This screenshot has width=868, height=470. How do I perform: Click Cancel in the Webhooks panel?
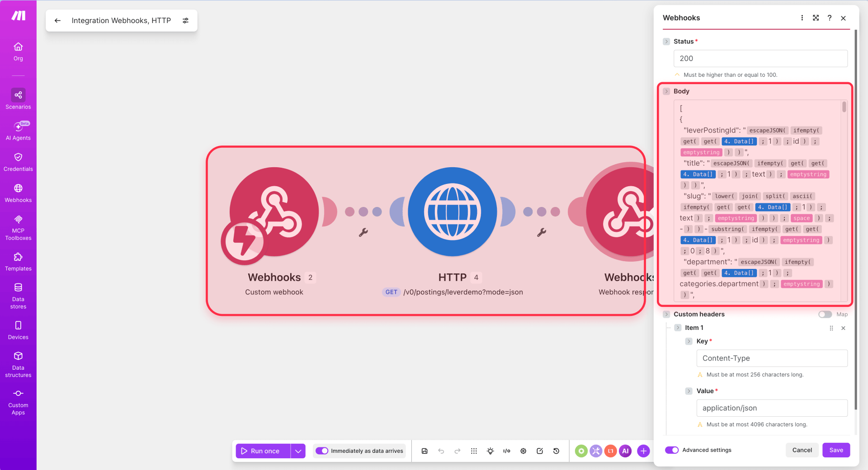(x=802, y=450)
